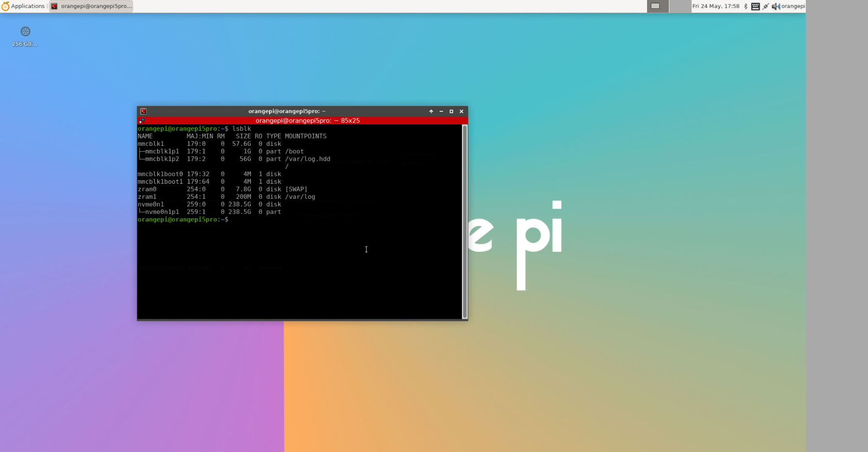The image size is (868, 452).
Task: Maximize the terminal window
Action: tap(451, 111)
